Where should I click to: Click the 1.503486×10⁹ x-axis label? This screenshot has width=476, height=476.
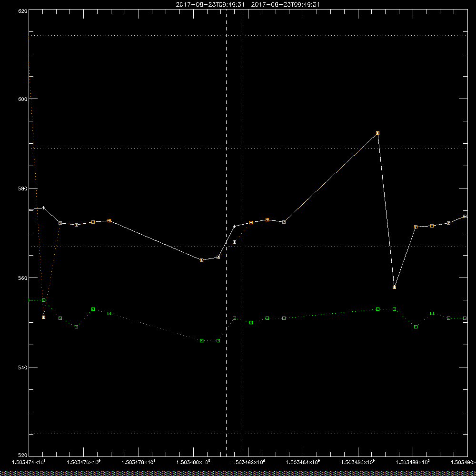point(358,462)
